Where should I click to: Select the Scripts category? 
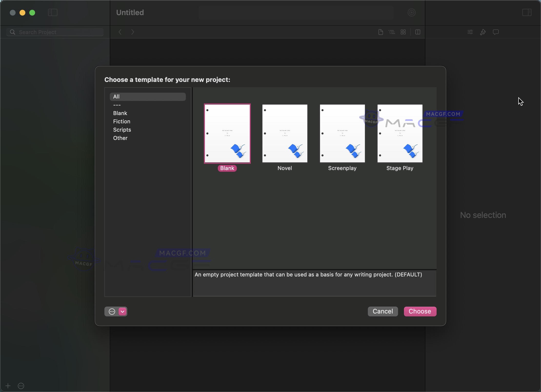[122, 130]
